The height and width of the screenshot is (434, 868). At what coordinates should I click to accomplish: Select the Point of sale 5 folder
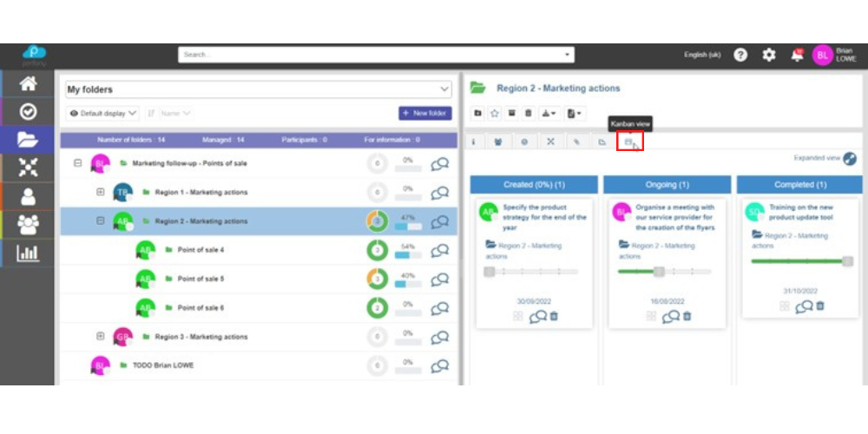(x=201, y=279)
